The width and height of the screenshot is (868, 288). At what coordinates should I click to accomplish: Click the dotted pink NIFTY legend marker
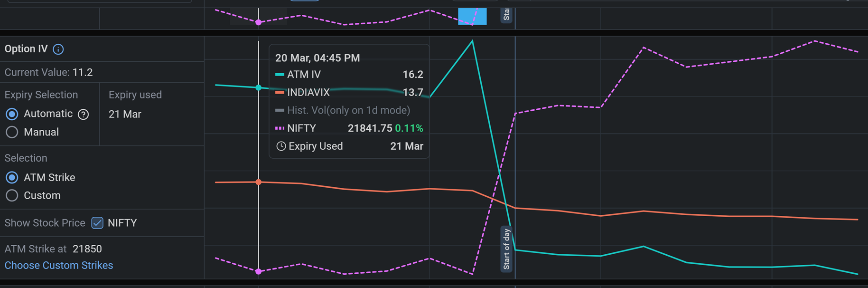[x=280, y=128]
